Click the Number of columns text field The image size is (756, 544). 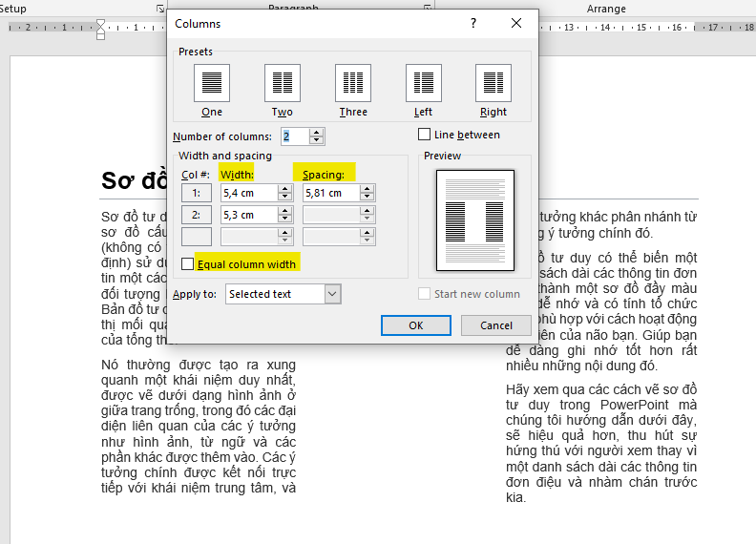[x=294, y=136]
